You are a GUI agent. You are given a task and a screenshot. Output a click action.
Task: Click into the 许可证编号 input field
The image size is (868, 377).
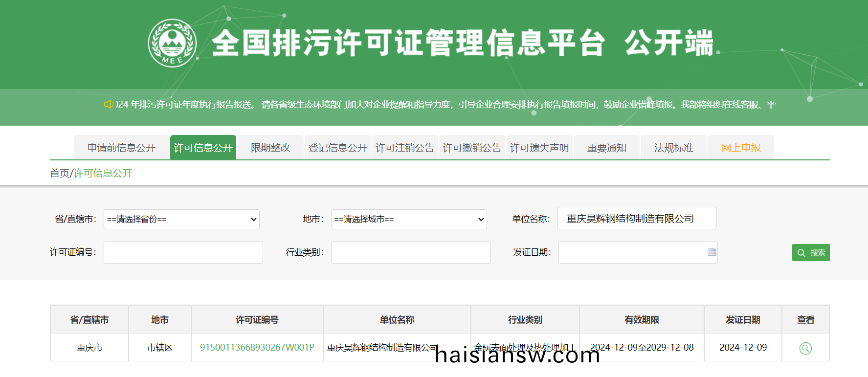tap(183, 252)
